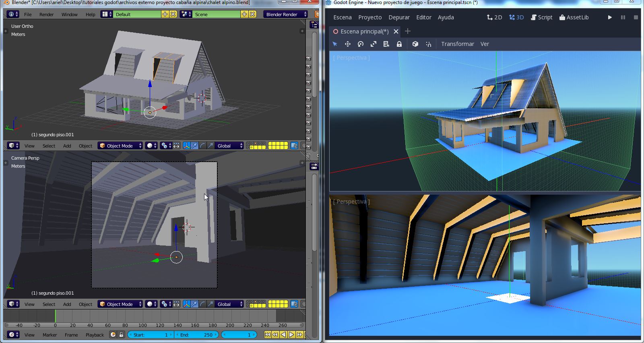Open the Blender Render engine dropdown
This screenshot has height=343, width=644.
click(x=286, y=14)
